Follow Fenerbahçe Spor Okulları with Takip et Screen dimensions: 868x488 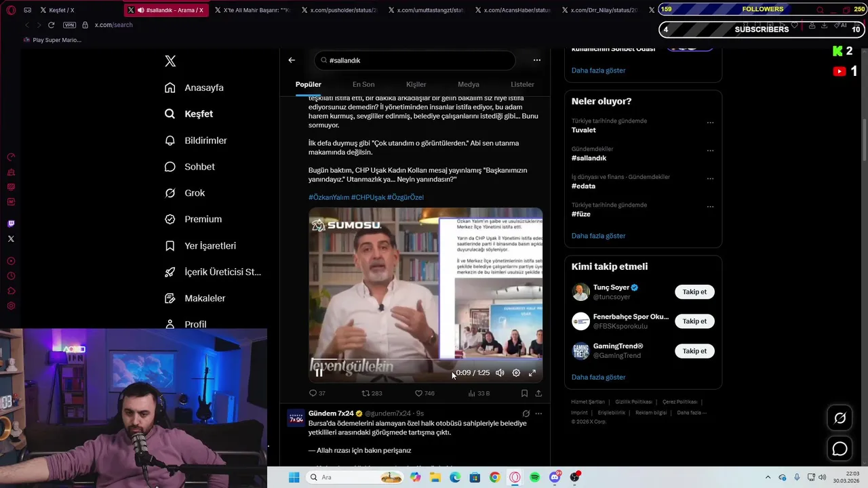pos(694,321)
